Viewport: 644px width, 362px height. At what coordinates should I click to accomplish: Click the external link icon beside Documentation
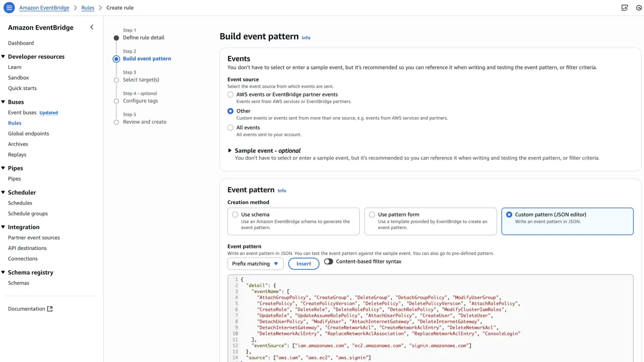click(50, 309)
